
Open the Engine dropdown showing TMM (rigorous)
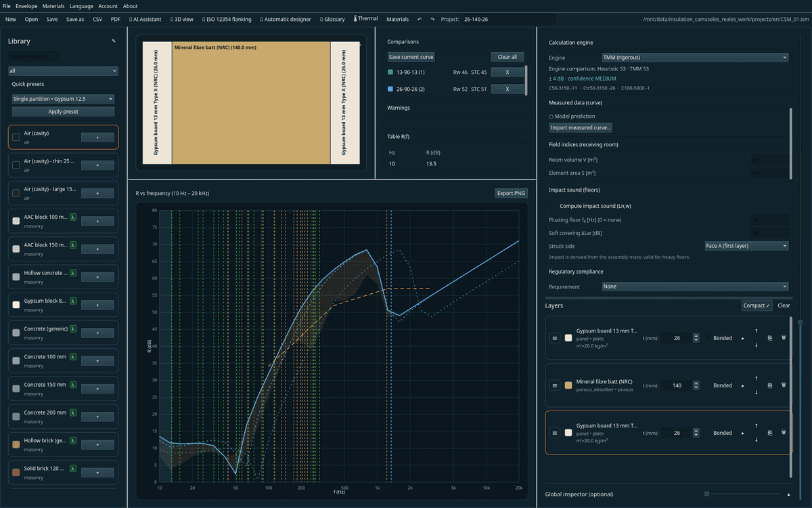696,58
